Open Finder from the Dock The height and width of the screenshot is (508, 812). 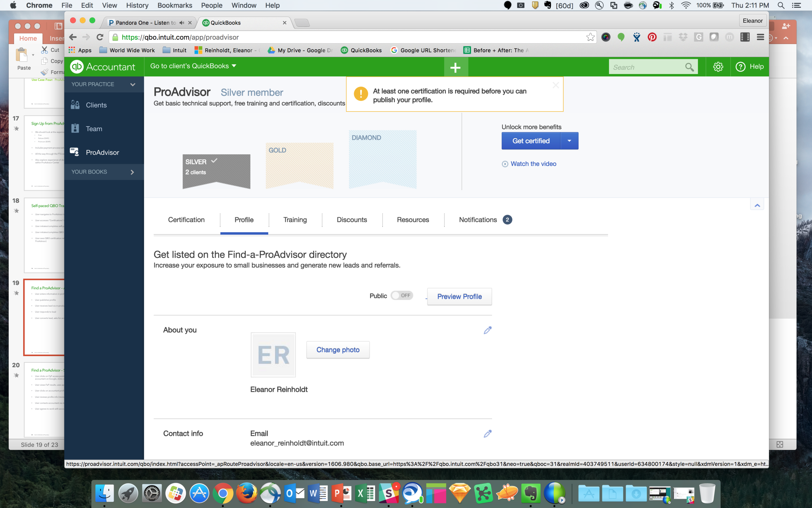[104, 493]
